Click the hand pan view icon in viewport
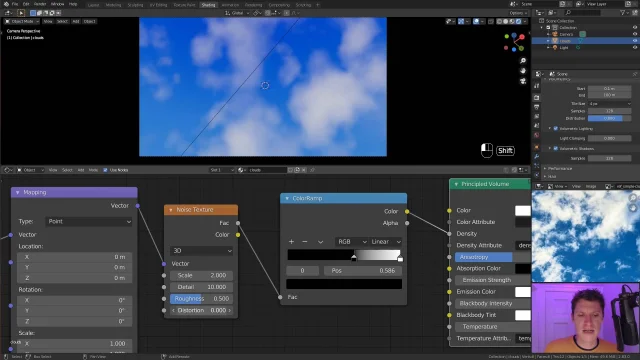This screenshot has height=360, width=640. pos(523,71)
